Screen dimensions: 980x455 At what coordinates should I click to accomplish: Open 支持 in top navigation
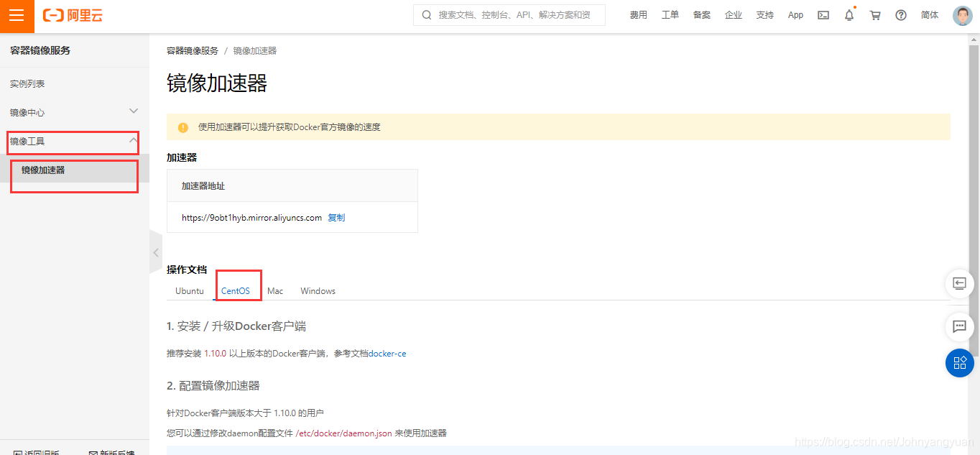pos(765,15)
